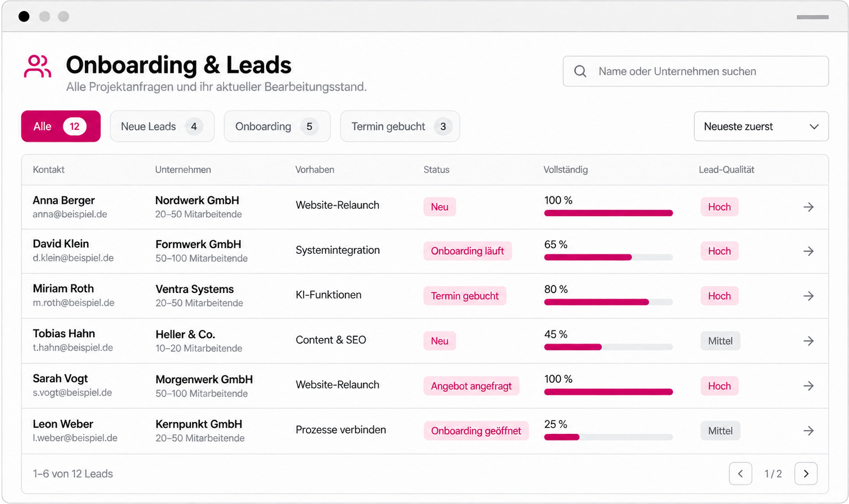Click the 'Systemintegration' project cell
Viewport: 849px width, 504px height.
pyautogui.click(x=337, y=250)
